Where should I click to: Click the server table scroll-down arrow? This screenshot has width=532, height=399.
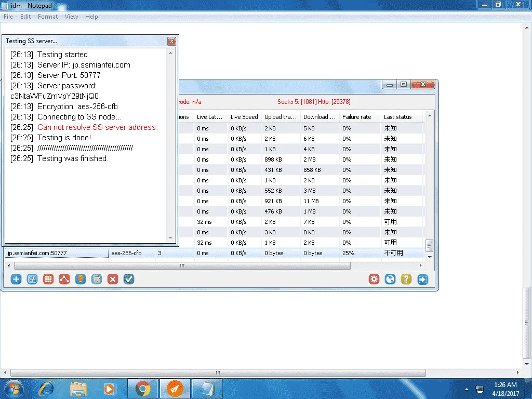(x=430, y=257)
